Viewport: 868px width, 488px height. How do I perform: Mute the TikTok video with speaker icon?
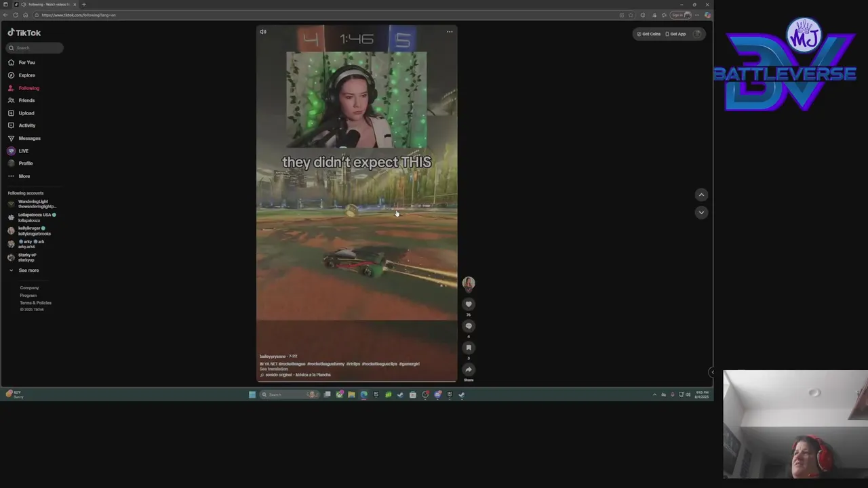pos(263,31)
